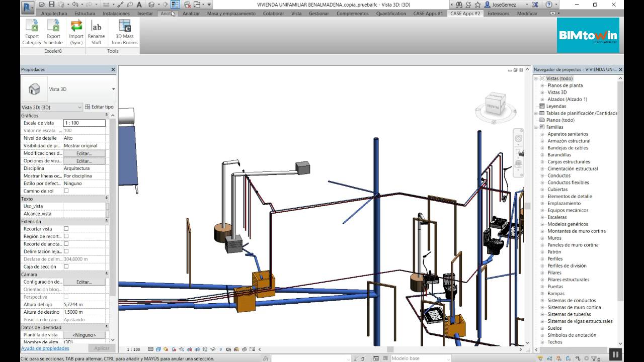Select the Text tool (A icon)
The width and height of the screenshot is (644, 362).
click(139, 5)
